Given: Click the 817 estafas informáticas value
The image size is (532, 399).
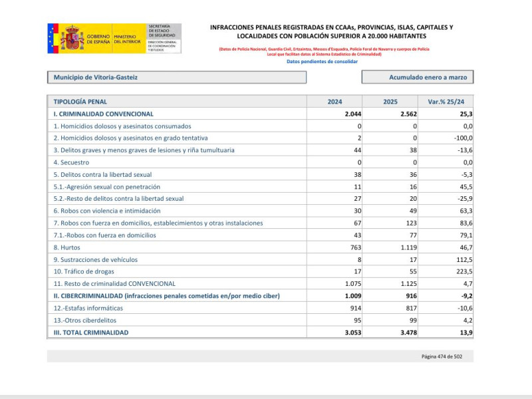Looking at the screenshot, I should 411,309.
